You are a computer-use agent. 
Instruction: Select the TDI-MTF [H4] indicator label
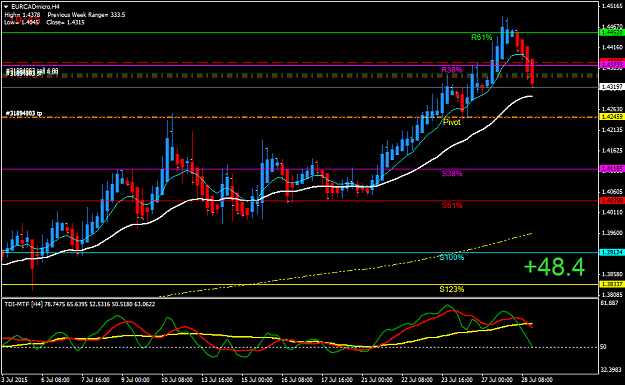point(24,304)
